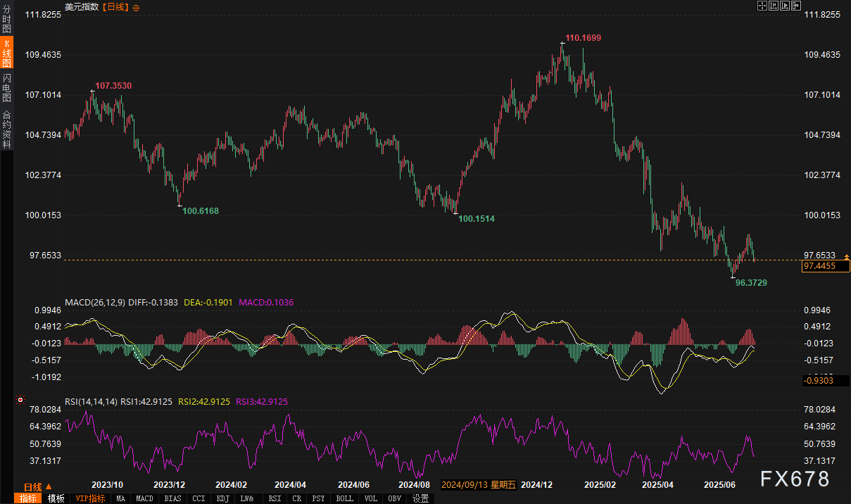This screenshot has height=504, width=851.
Task: Click the 2024/09/13 date marker on timeline
Action: coord(479,485)
